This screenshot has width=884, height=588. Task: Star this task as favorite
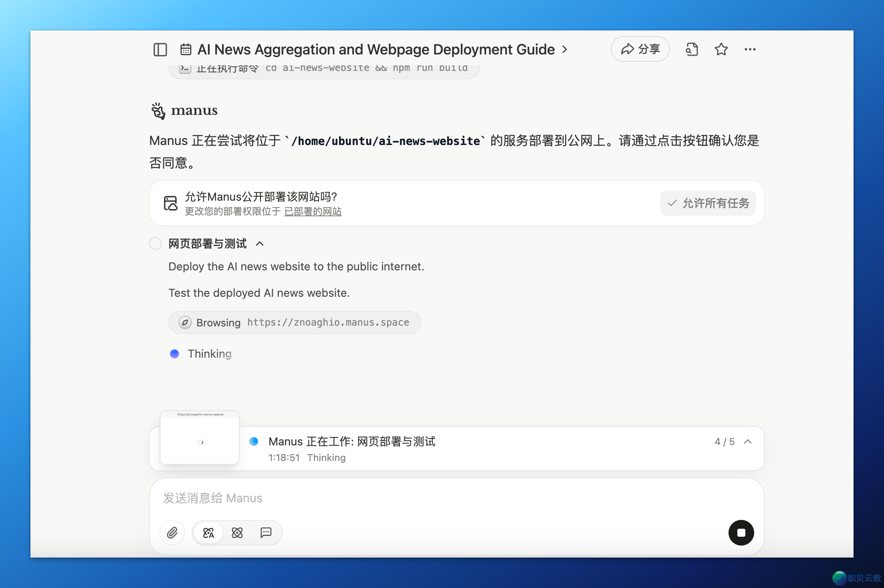721,49
